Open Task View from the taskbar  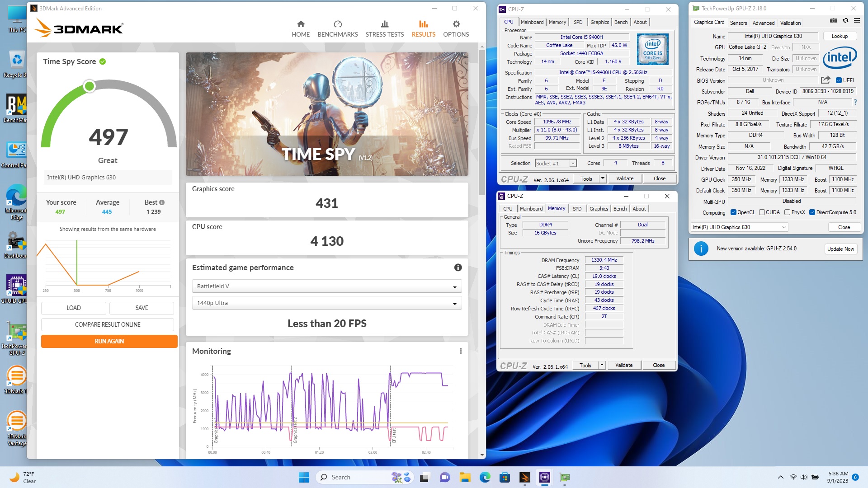pos(425,477)
